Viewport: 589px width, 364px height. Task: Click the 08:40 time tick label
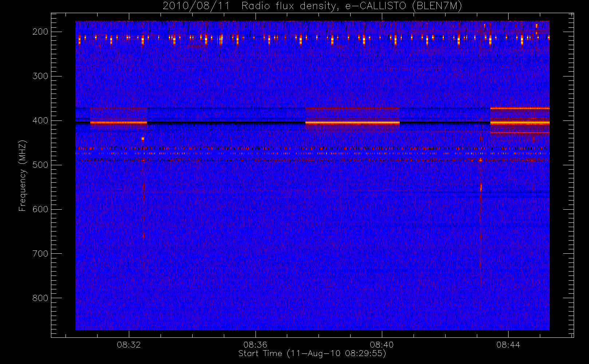click(x=382, y=345)
